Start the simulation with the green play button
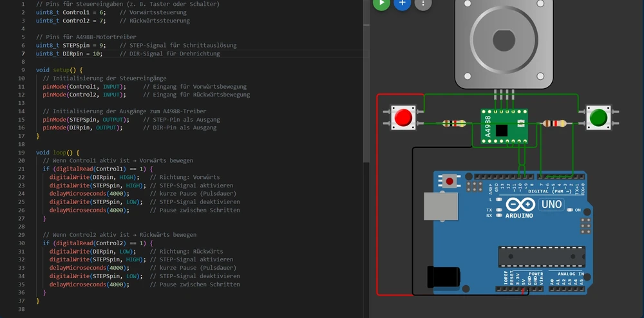The width and height of the screenshot is (644, 318). pyautogui.click(x=381, y=3)
